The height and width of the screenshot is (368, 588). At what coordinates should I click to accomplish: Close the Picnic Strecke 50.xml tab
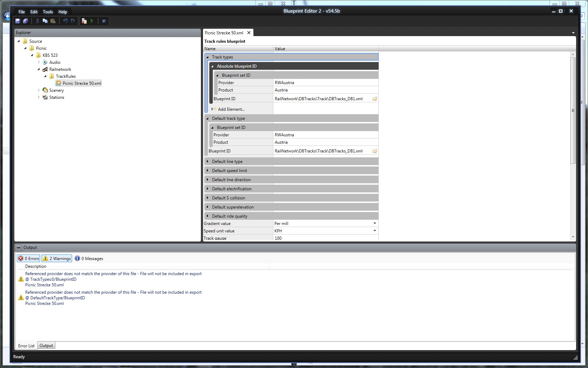click(x=249, y=33)
